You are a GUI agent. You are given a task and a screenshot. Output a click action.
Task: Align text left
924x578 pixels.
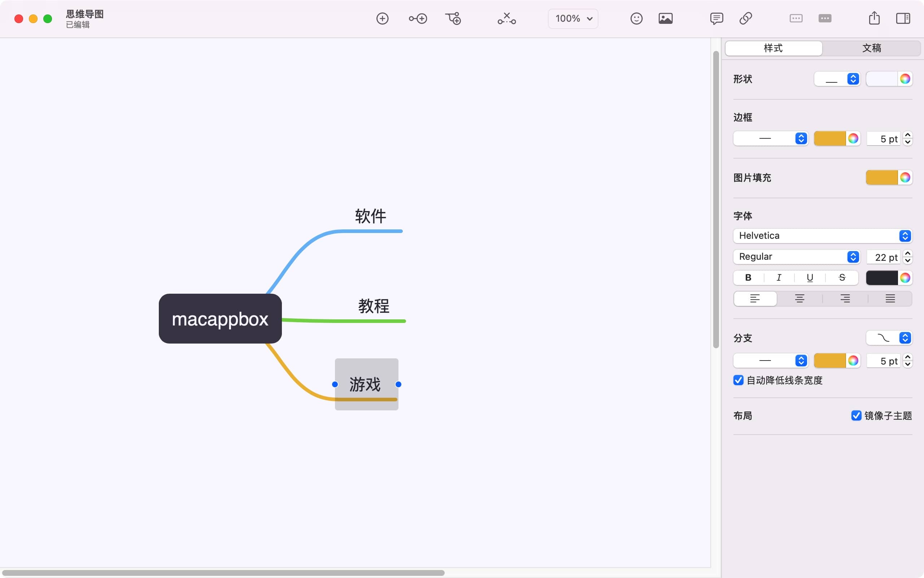click(755, 298)
